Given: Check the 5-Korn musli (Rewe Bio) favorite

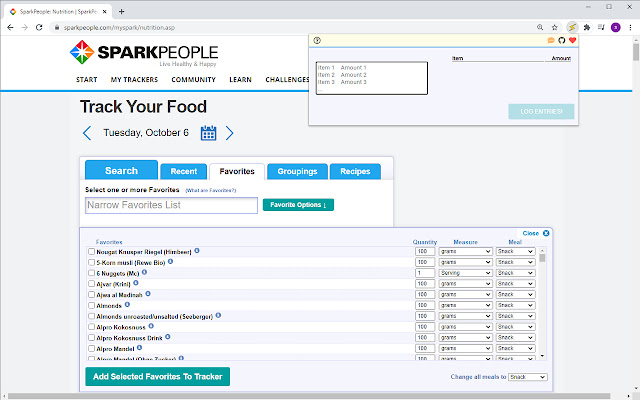Looking at the screenshot, I should [91, 262].
